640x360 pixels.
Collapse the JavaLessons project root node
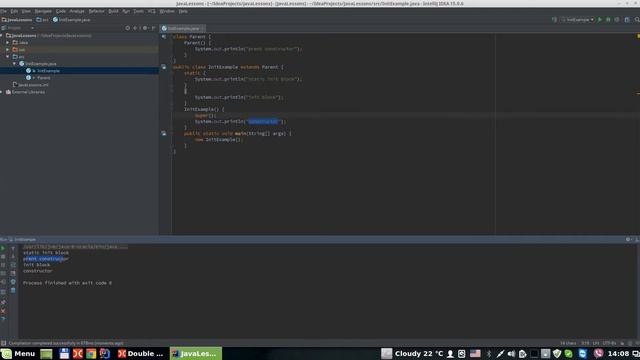[x=2, y=36]
